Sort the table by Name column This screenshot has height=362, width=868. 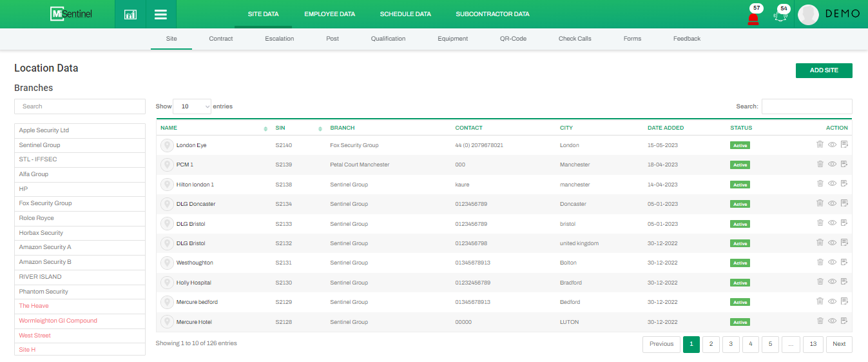point(265,128)
